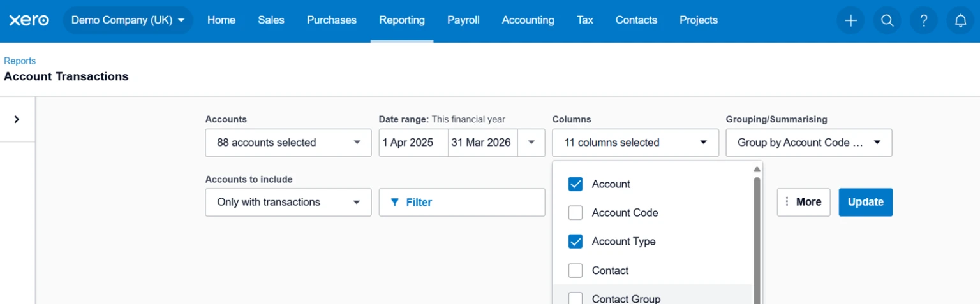The height and width of the screenshot is (304, 980).
Task: Edit the 31 Mar 2026 end date field
Action: point(482,143)
